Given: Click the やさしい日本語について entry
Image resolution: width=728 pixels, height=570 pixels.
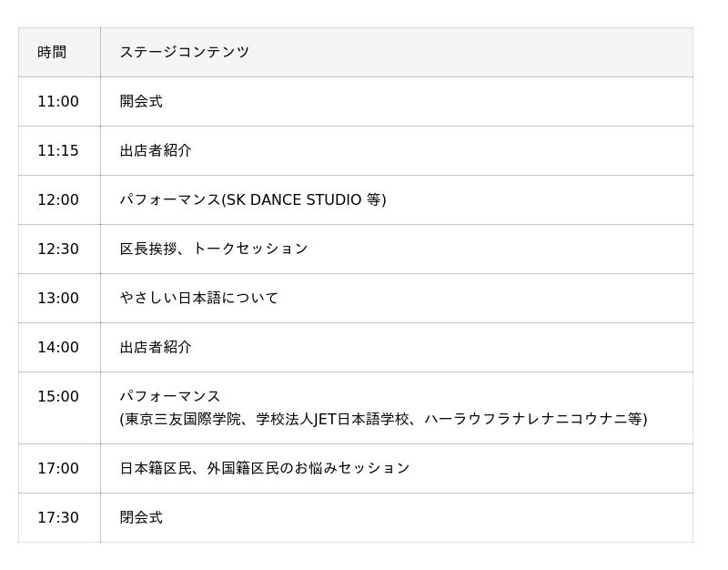Looking at the screenshot, I should point(199,299).
